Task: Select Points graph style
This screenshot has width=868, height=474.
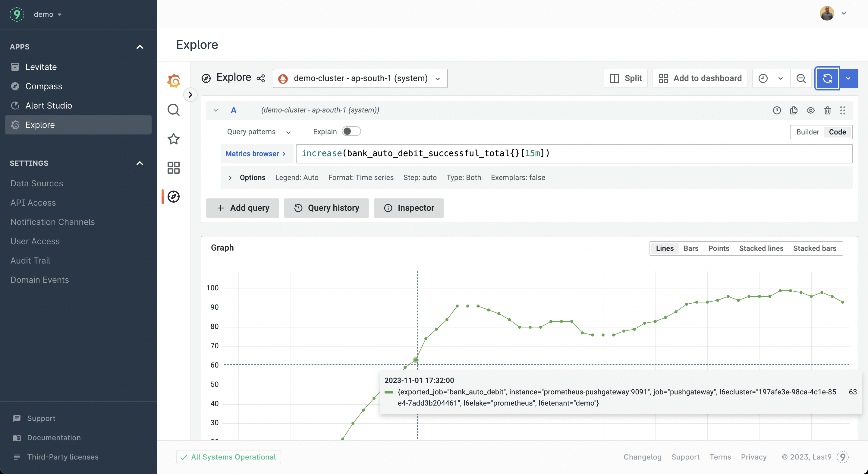Action: [x=719, y=248]
